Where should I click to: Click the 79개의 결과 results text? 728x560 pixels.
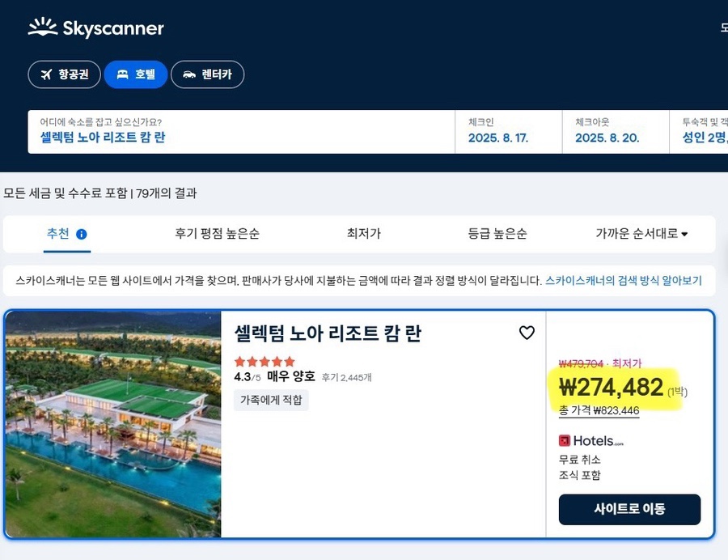click(x=166, y=193)
